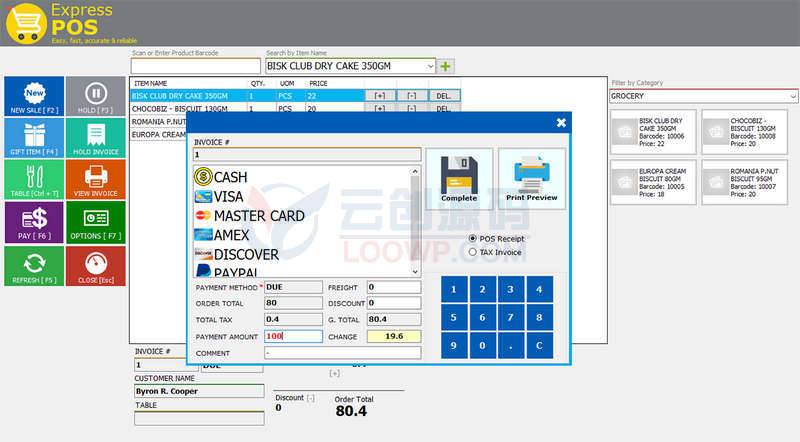Open the Hold Invoice tile

[95, 138]
